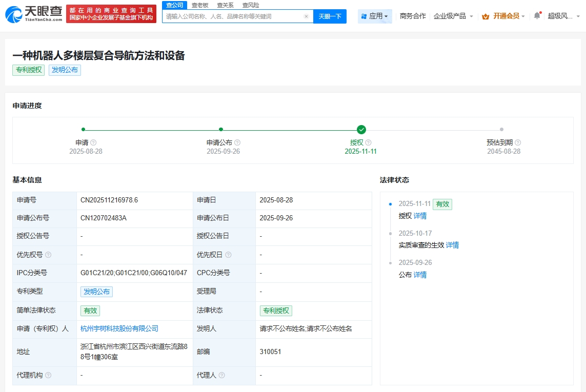Click the help icon beside 预估到期
586x392 pixels.
(x=517, y=142)
